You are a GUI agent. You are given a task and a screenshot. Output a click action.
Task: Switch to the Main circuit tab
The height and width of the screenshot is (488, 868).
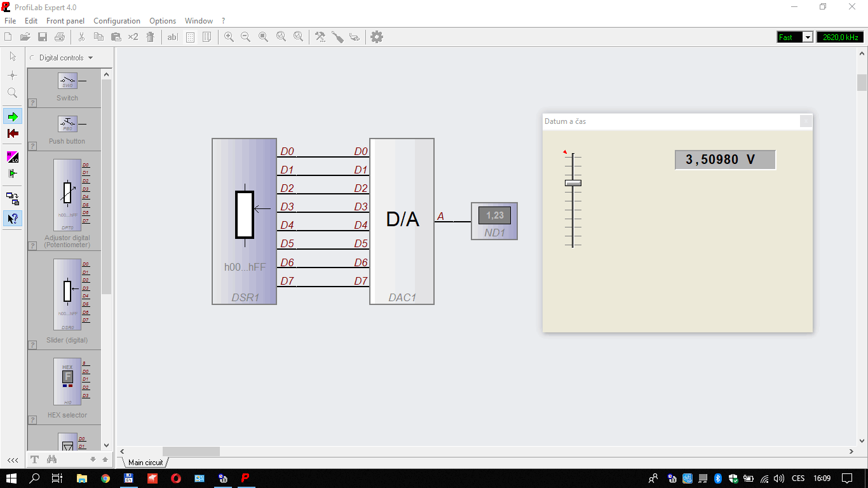click(x=146, y=463)
